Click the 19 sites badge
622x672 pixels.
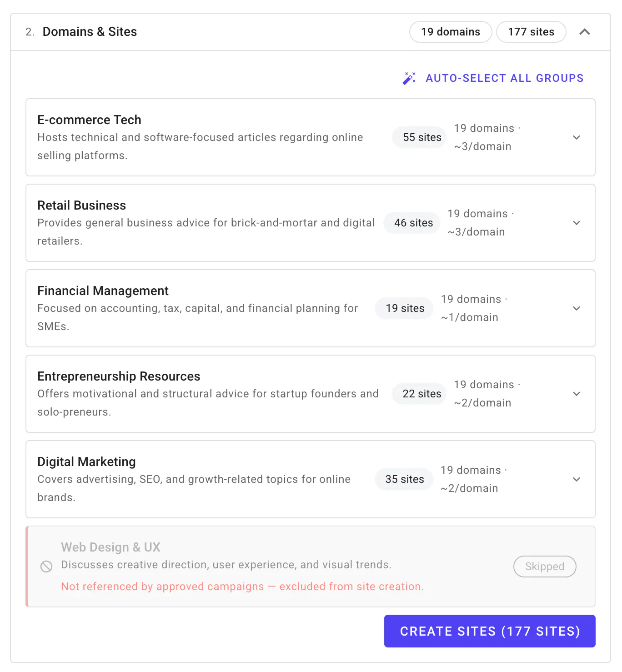pyautogui.click(x=405, y=308)
